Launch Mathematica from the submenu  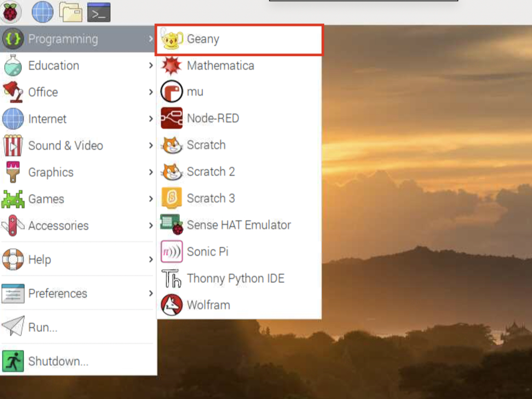click(239, 65)
